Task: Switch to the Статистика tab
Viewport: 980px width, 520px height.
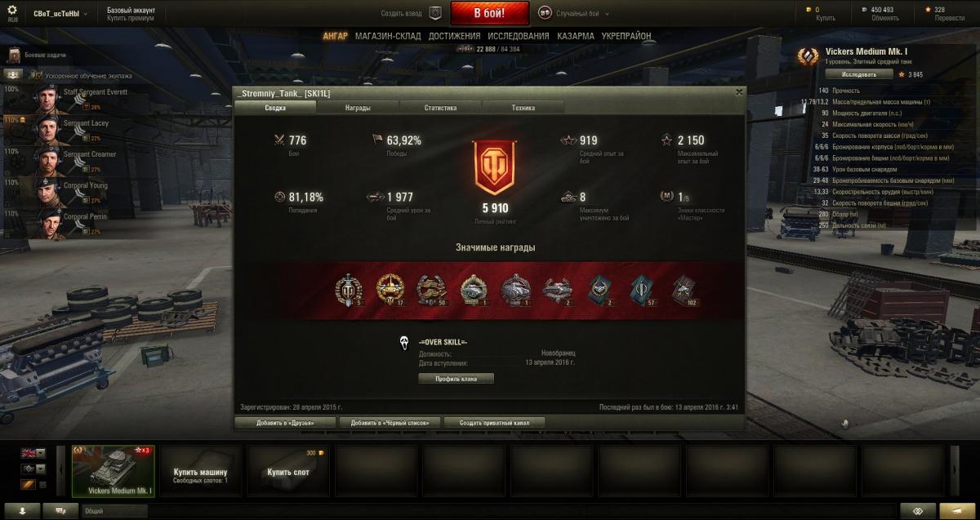Action: tap(440, 108)
